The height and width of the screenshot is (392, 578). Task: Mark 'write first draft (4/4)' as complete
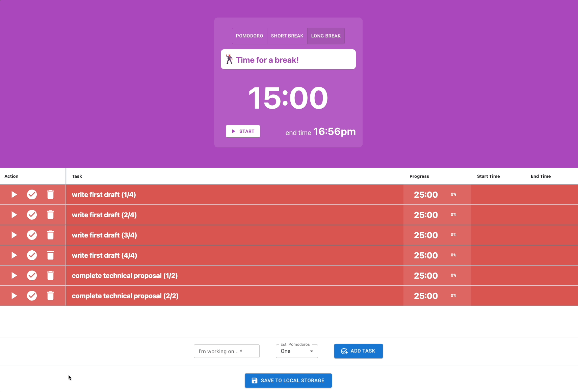pyautogui.click(x=32, y=255)
